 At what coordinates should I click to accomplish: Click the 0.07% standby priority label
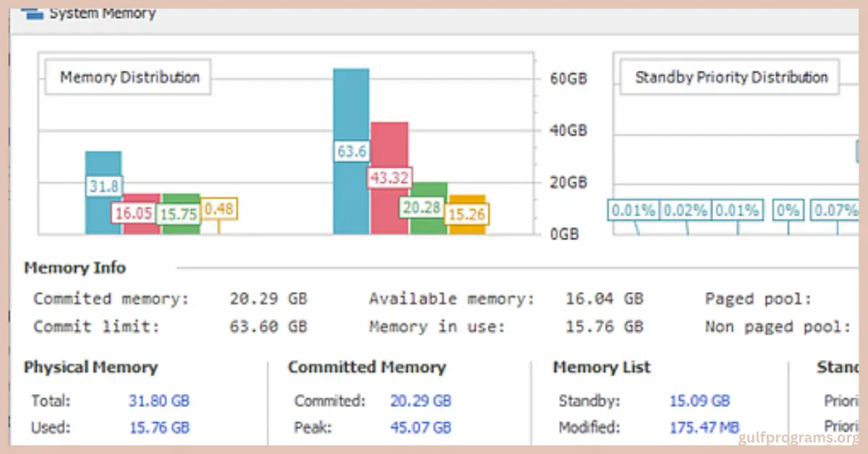pos(835,210)
